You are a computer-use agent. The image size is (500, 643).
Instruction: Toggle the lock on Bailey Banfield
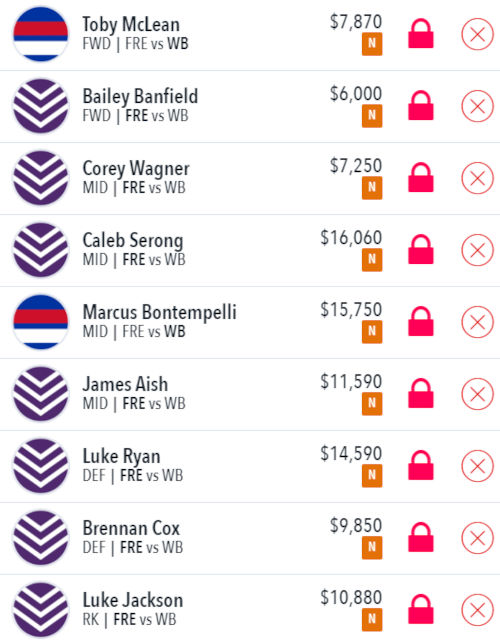(x=421, y=106)
